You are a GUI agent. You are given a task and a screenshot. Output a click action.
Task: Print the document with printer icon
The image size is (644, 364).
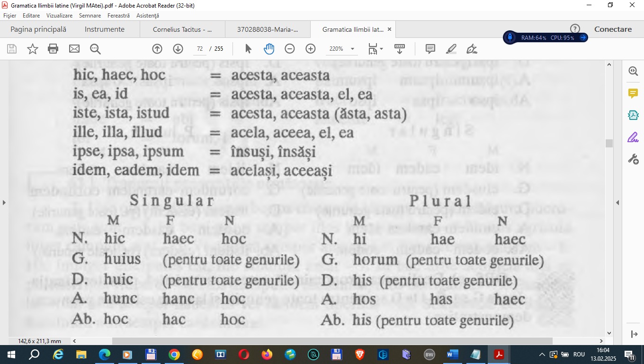click(53, 49)
